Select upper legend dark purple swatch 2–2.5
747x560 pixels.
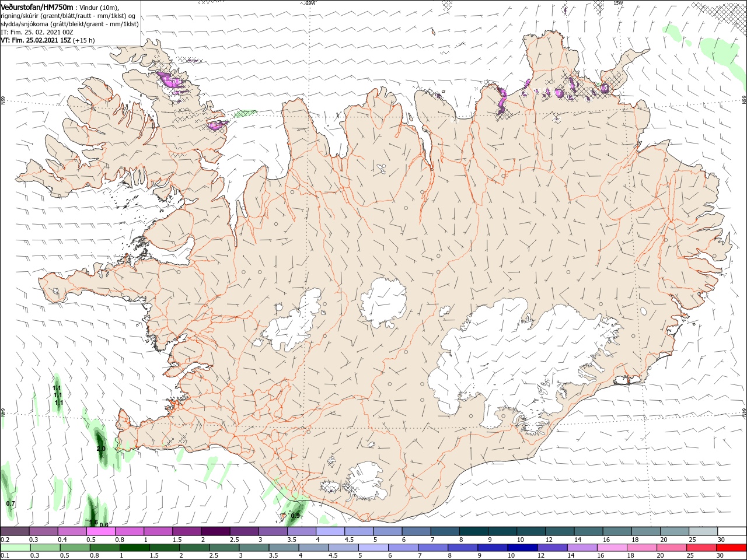pos(215,531)
